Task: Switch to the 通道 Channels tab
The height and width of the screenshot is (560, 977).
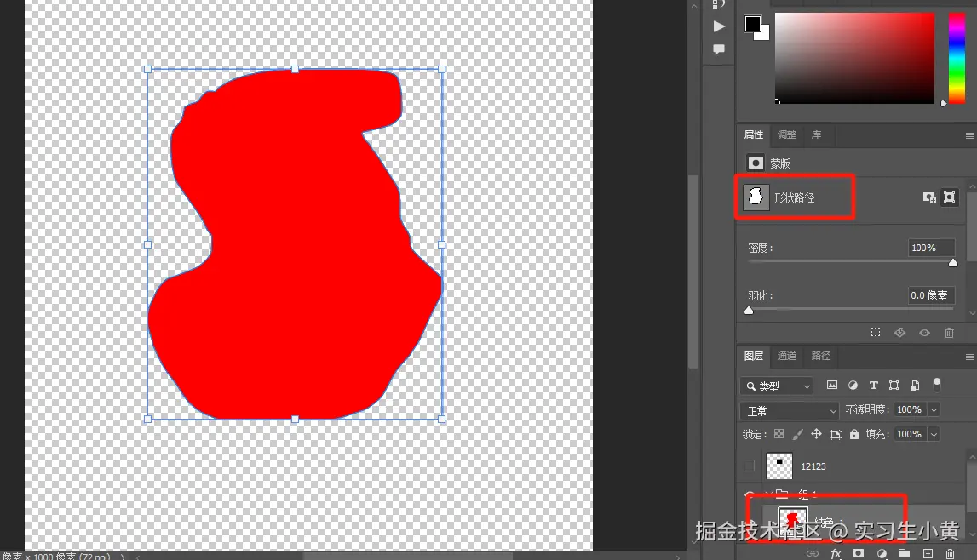Action: pos(786,356)
